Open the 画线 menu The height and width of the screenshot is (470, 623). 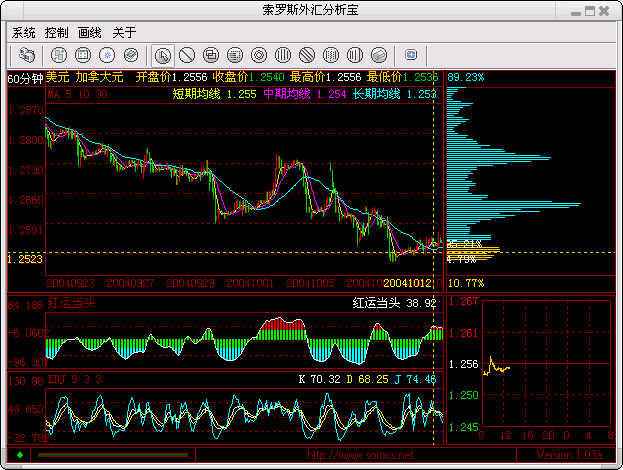coord(90,32)
